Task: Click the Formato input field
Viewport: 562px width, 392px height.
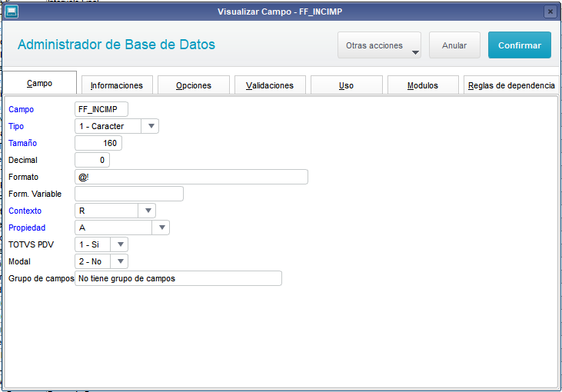Action: pyautogui.click(x=191, y=177)
